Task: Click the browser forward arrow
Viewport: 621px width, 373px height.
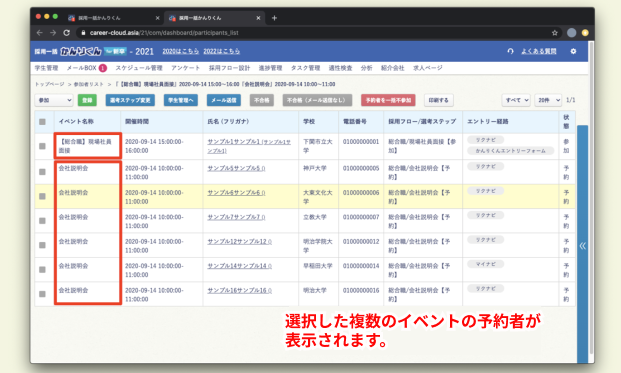Action: tap(53, 33)
